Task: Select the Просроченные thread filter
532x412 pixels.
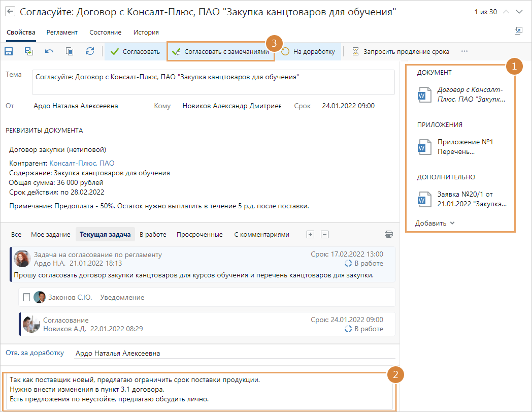Action: coord(199,234)
